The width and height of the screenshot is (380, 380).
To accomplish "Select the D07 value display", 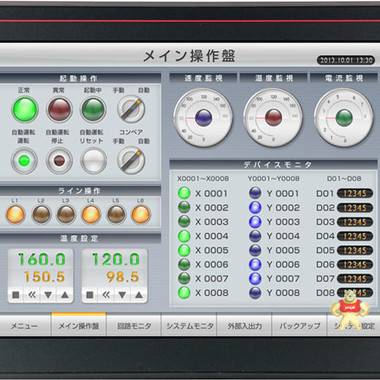I will coord(355,279).
